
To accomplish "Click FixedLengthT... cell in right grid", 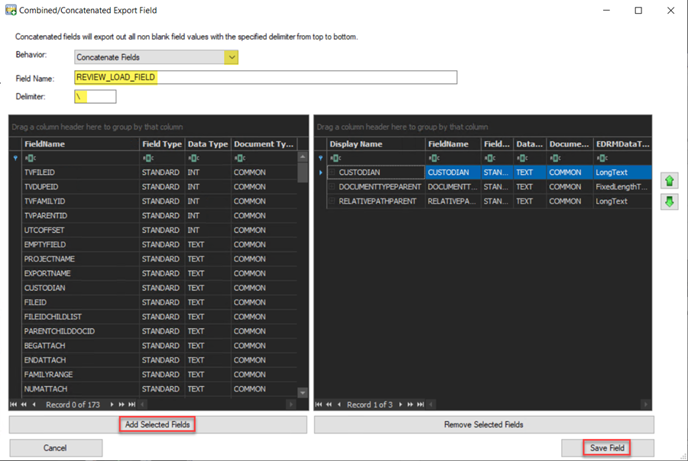I will click(622, 187).
